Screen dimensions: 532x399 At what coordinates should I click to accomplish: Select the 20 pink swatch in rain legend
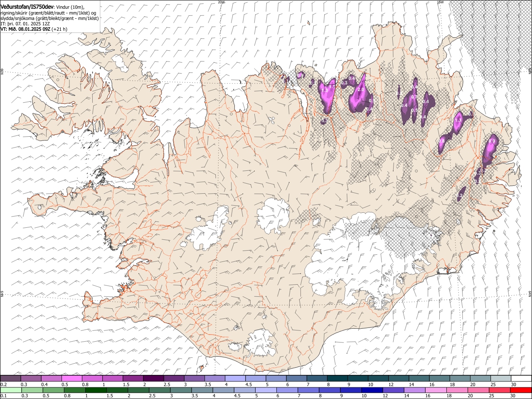coord(478,390)
